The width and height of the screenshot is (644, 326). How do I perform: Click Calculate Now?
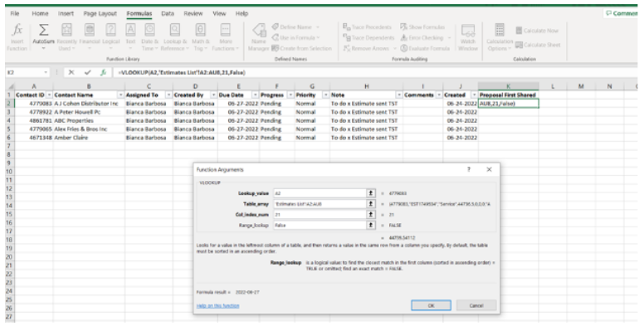(x=537, y=31)
